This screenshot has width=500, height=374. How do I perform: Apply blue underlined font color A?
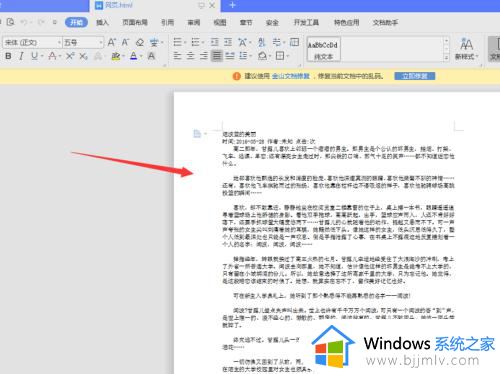tap(134, 56)
